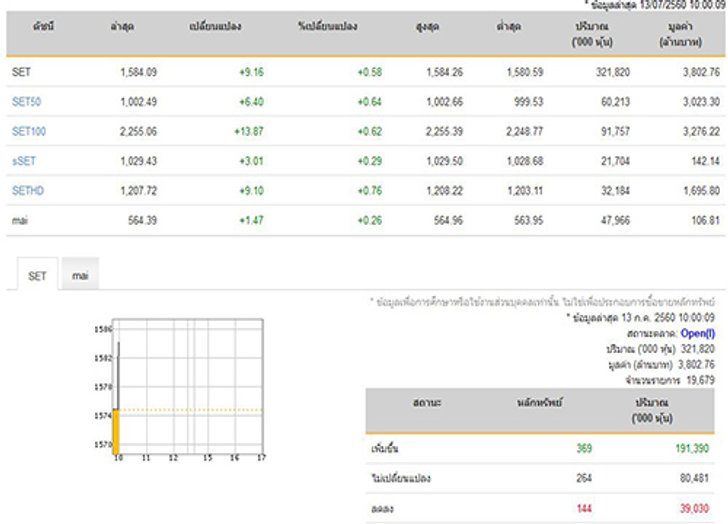The image size is (728, 524).
Task: Select mai latest value 564.39
Action: (x=142, y=220)
